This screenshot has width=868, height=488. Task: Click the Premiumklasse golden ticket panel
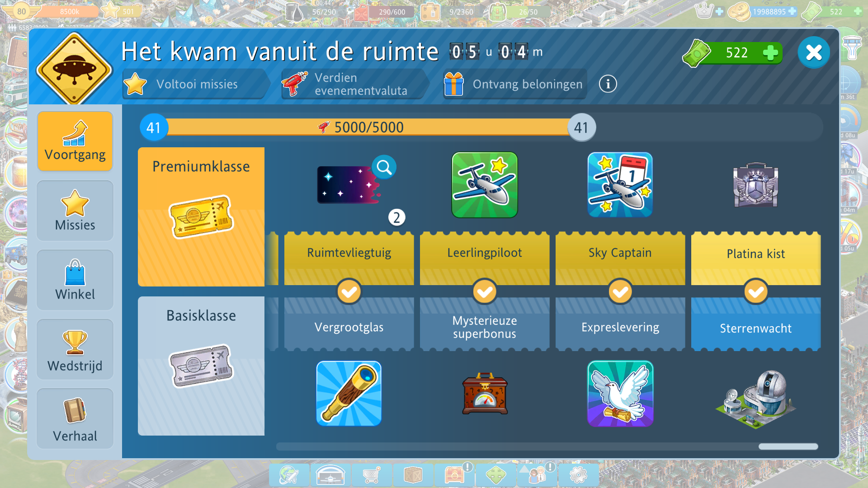coord(201,217)
